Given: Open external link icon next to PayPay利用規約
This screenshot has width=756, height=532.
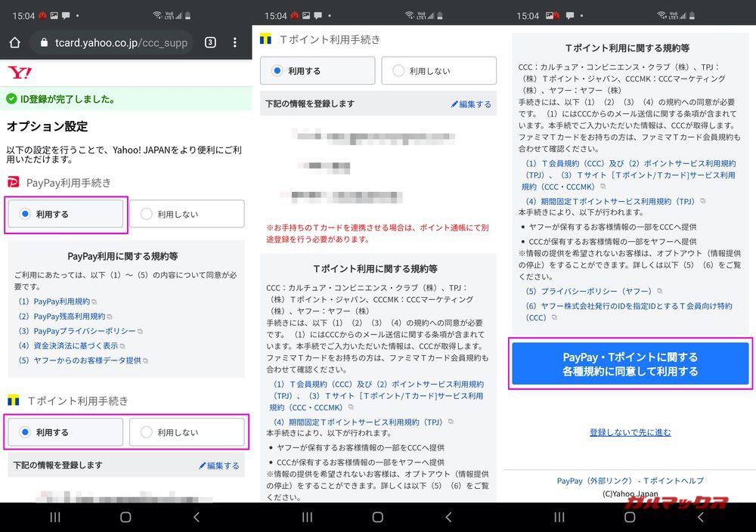Looking at the screenshot, I should tap(95, 301).
